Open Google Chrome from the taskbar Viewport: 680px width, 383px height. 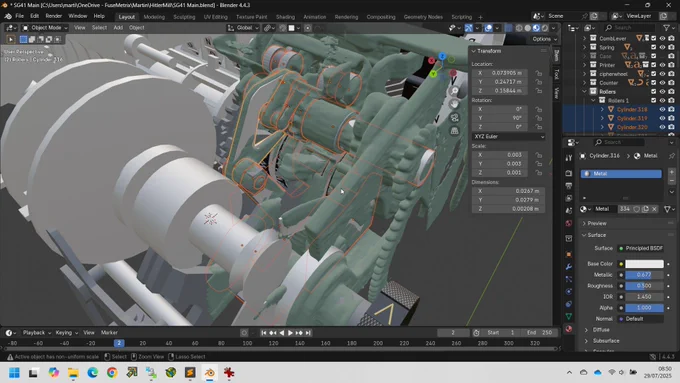(x=112, y=373)
